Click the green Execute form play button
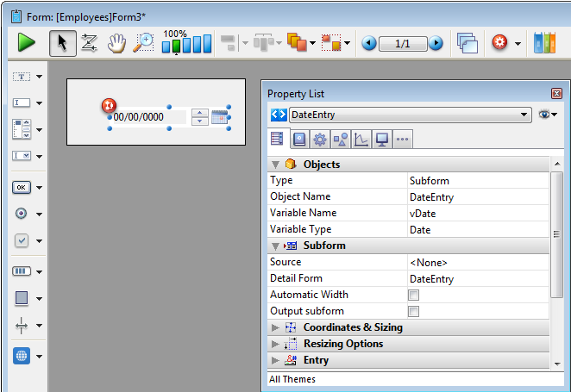Viewport: 571px width, 392px height. [27, 42]
